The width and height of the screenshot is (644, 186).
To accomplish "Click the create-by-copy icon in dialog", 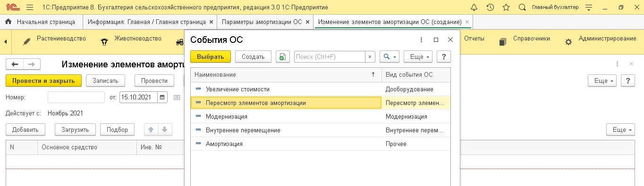I will pos(282,57).
